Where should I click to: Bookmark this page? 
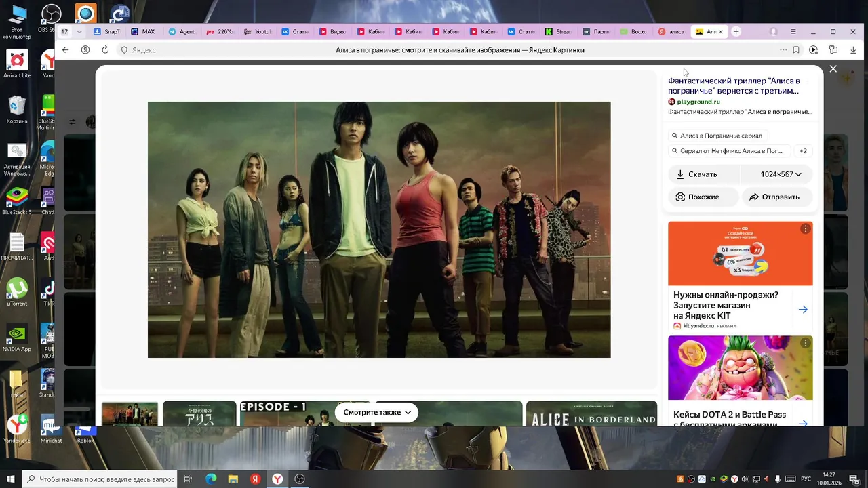tap(796, 49)
